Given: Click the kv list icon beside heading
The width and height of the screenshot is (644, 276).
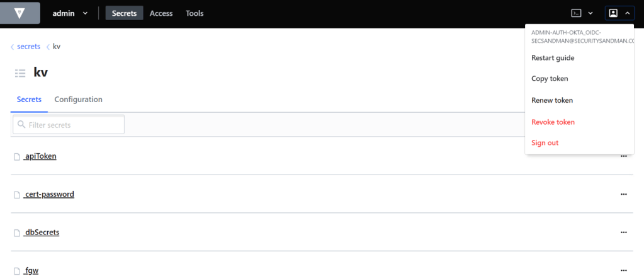Looking at the screenshot, I should point(20,73).
